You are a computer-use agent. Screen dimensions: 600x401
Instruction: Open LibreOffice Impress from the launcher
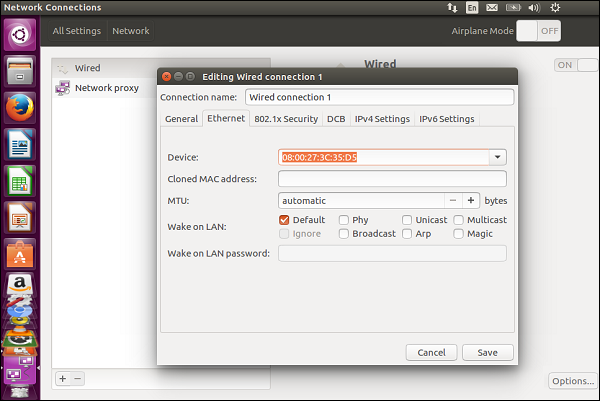pos(21,217)
